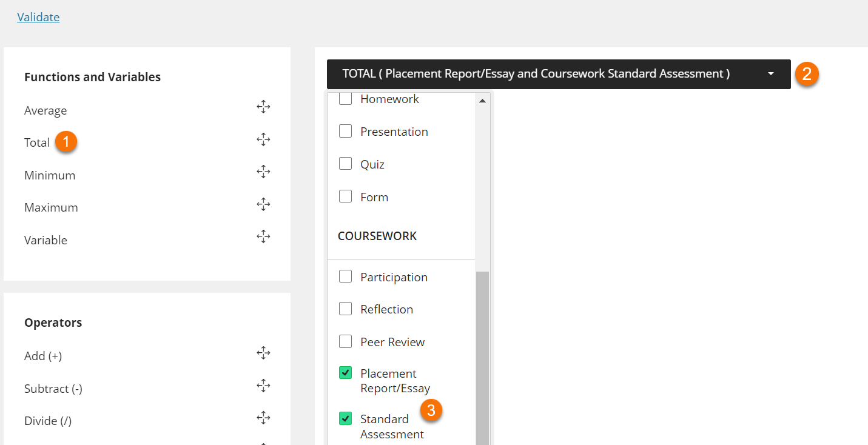Uncheck the Placement Report/Essay checkbox
The image size is (868, 445).
click(x=345, y=372)
